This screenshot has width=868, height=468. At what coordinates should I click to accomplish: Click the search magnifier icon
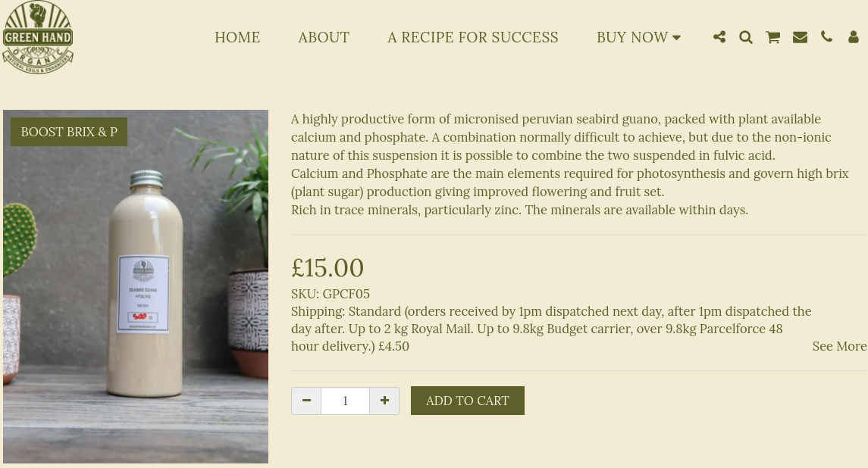tap(746, 37)
